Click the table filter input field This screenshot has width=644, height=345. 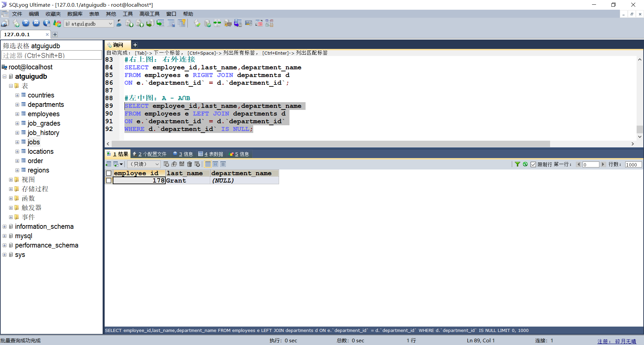(x=52, y=55)
